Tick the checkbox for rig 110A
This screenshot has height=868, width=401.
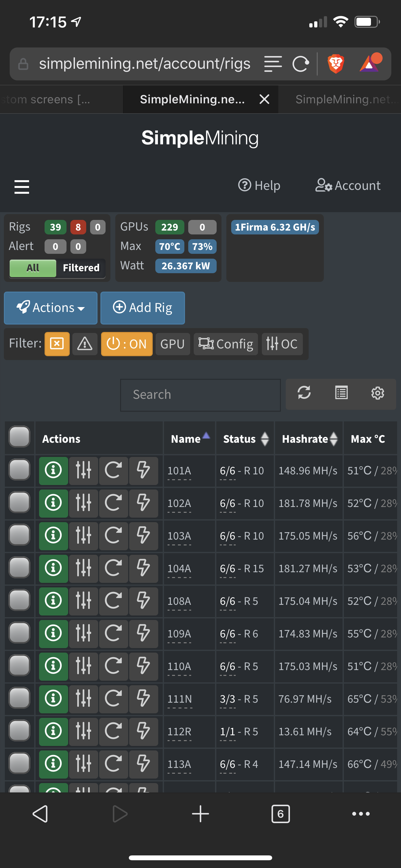coord(20,666)
